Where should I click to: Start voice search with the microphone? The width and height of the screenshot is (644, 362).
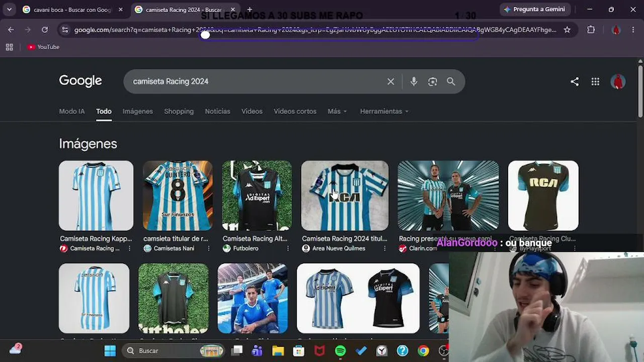click(x=414, y=81)
